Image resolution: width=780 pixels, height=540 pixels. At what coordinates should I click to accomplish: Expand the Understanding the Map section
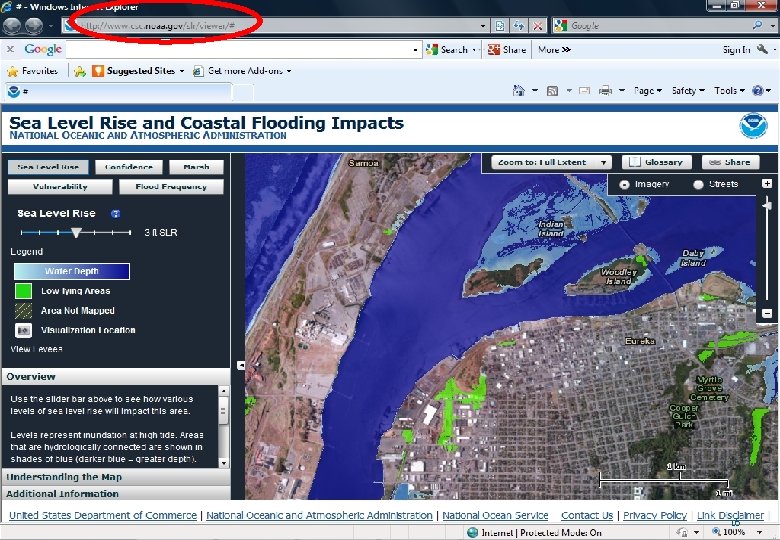116,477
